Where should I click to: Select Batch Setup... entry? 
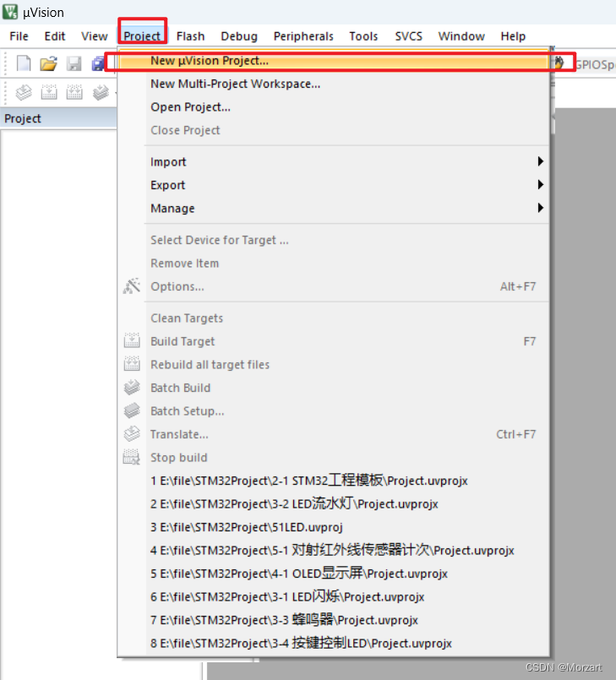coord(333,411)
